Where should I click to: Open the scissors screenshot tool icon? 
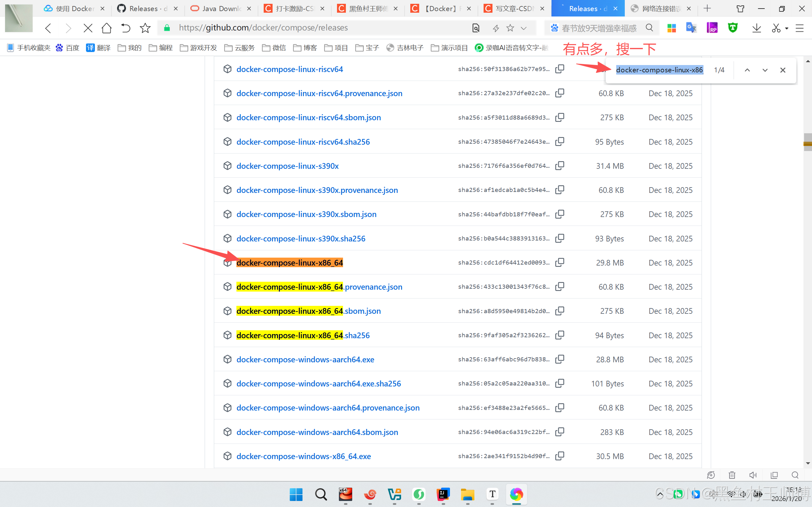click(776, 28)
